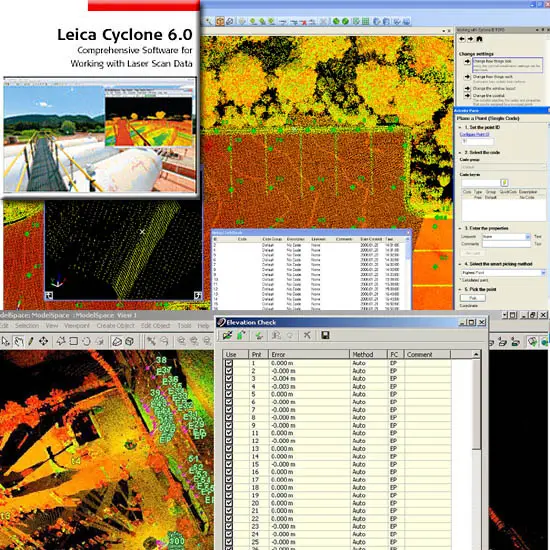Screen dimensions: 550x550
Task: Click the save disk icon in Elevation Check
Action: tap(325, 335)
